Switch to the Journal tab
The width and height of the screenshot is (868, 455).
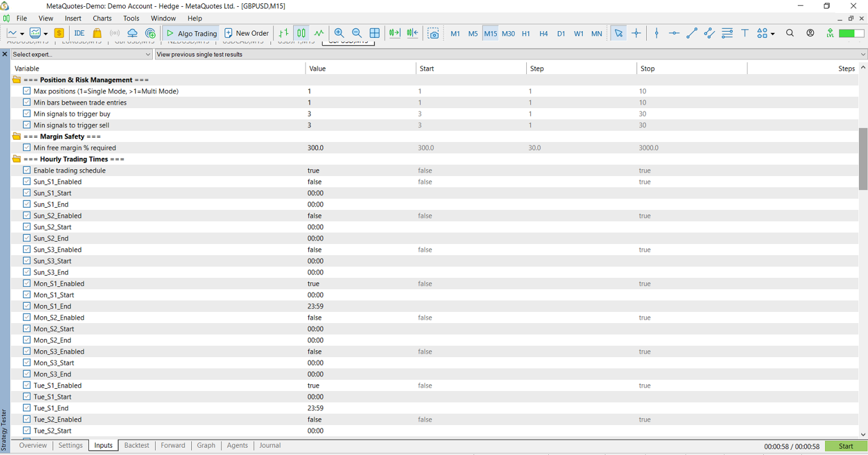click(x=270, y=445)
